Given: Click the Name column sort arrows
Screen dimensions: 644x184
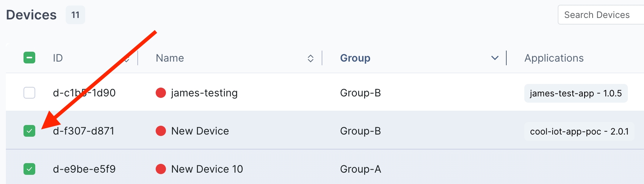Looking at the screenshot, I should (310, 58).
